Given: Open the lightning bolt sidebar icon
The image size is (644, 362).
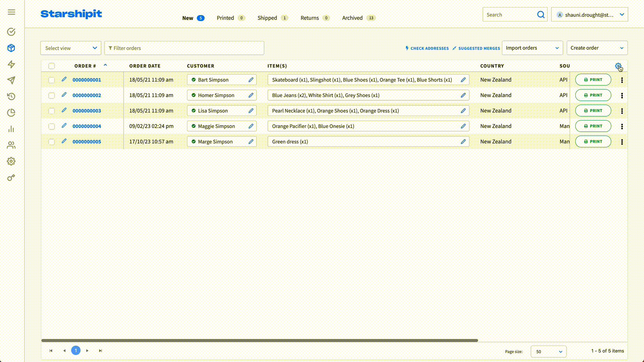Looking at the screenshot, I should 11,64.
